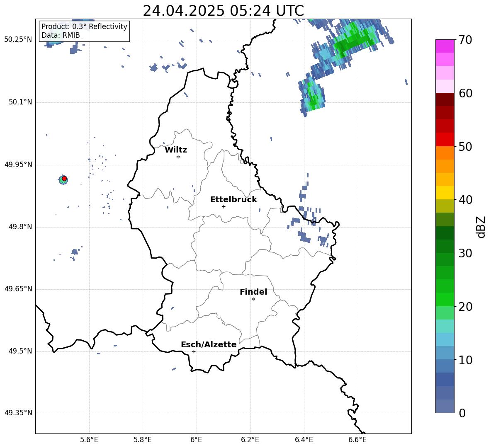The width and height of the screenshot is (491, 448).
Task: Click the 50 dBZ colorbar label
Action: point(465,147)
